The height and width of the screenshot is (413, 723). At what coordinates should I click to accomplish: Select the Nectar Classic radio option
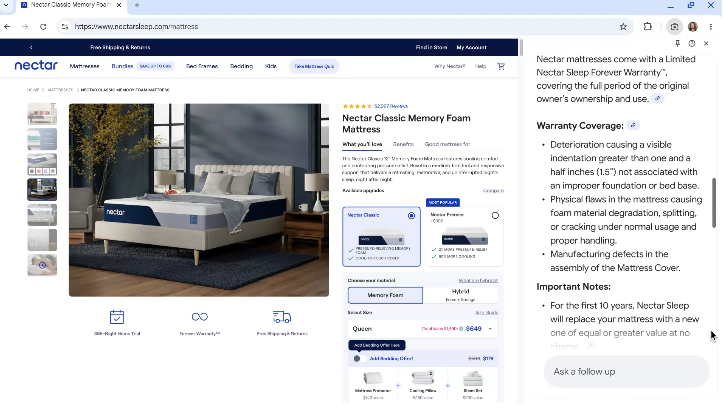coord(411,215)
